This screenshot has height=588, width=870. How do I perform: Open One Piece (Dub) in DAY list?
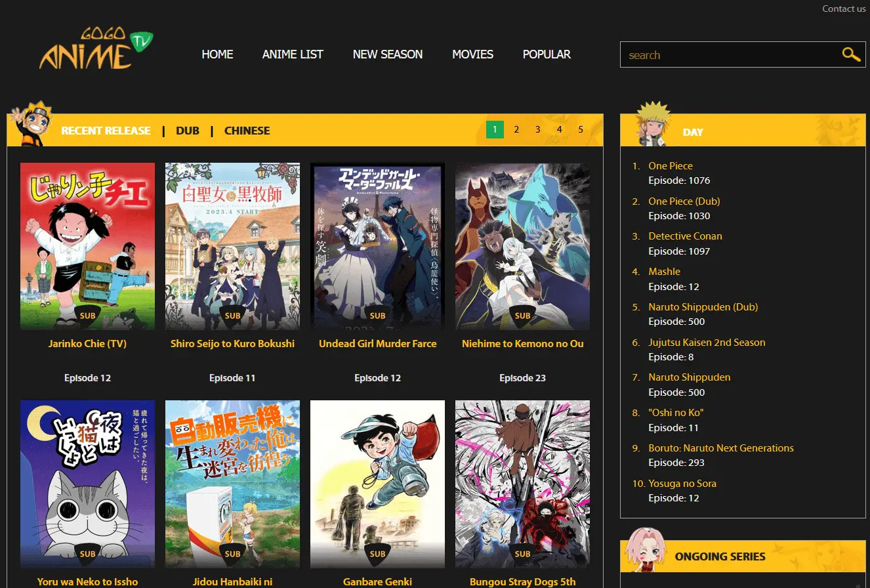pos(684,201)
